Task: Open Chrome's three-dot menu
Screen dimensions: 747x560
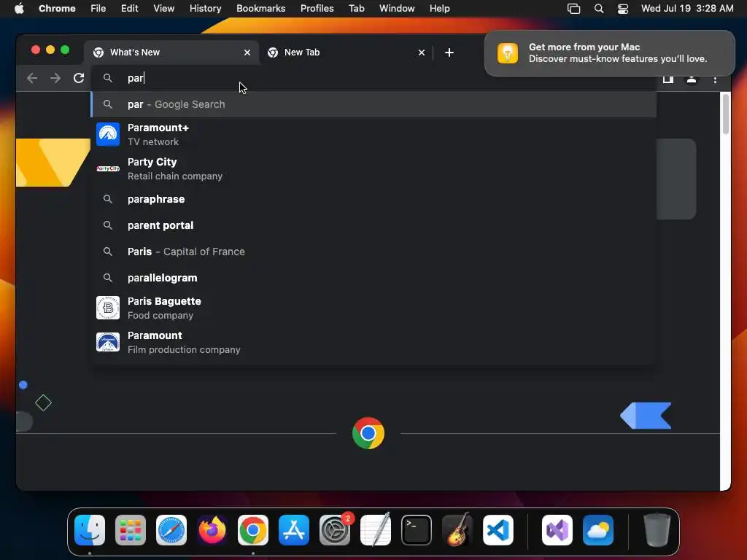Action: click(715, 79)
